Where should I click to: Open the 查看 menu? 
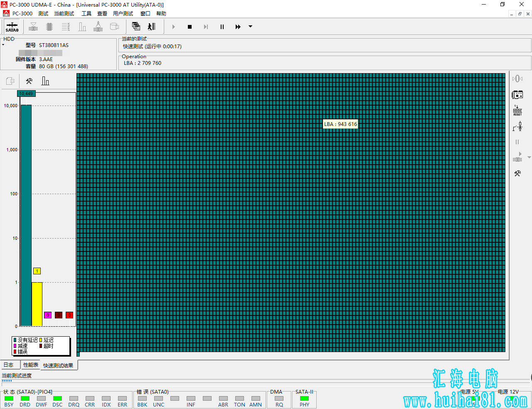(x=102, y=13)
